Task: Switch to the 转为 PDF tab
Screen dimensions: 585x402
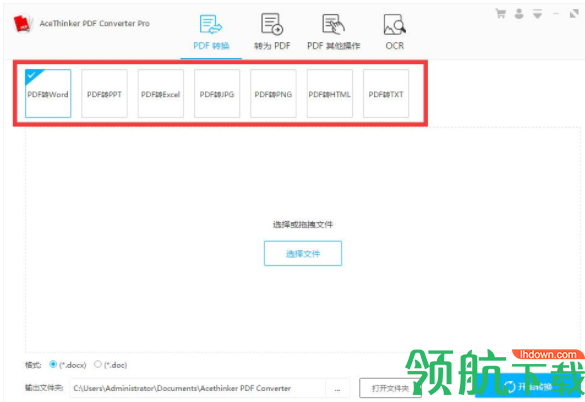Action: (272, 33)
